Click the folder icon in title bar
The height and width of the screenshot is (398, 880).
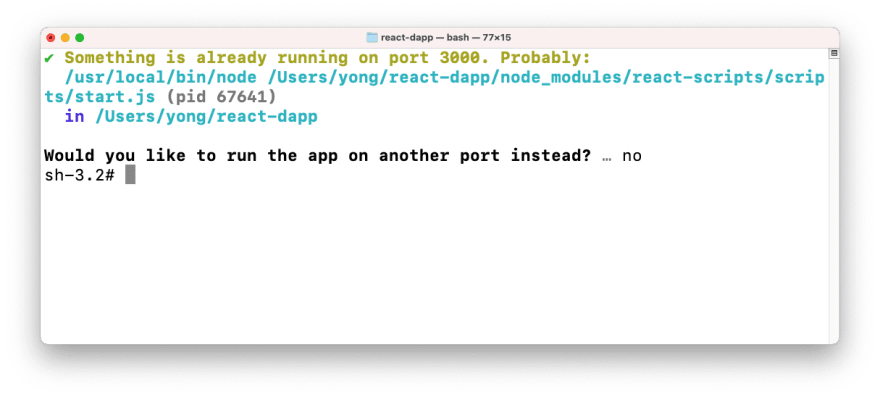(x=372, y=38)
